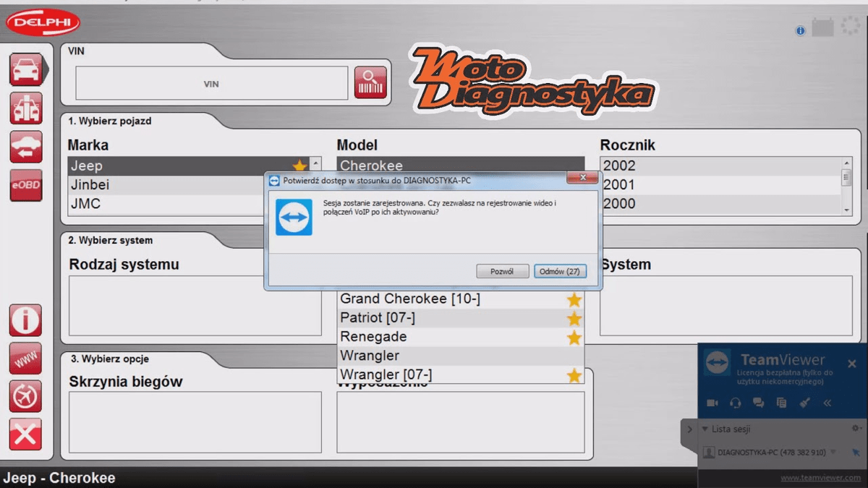
Task: Toggle favorite star for Grand Cherokee [10-]
Action: coord(574,299)
